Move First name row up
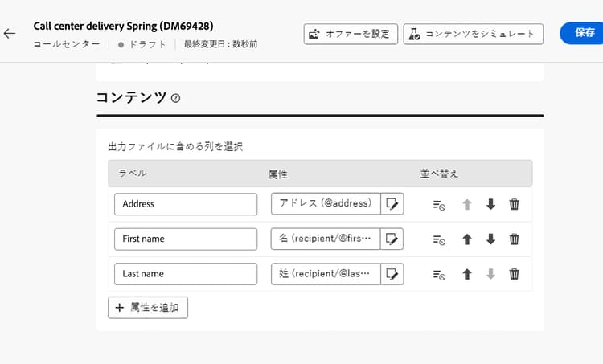Image resolution: width=603 pixels, height=364 pixels. pyautogui.click(x=467, y=239)
